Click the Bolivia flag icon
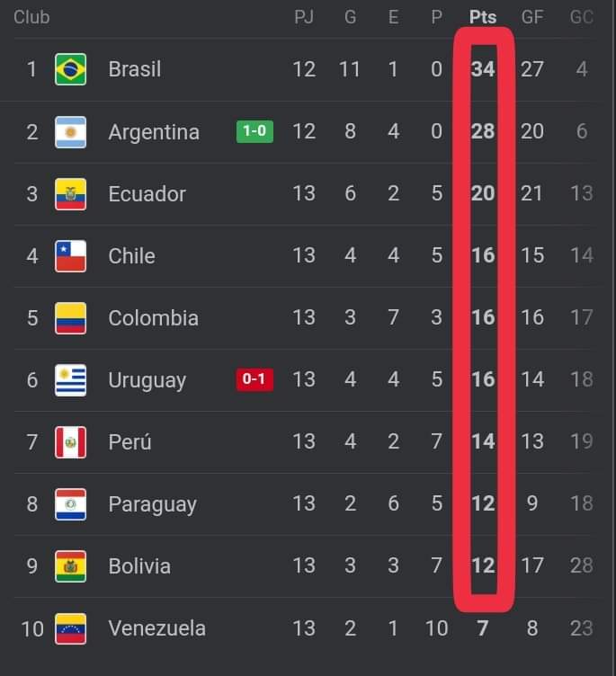Viewport: 616px width, 676px height. click(70, 566)
